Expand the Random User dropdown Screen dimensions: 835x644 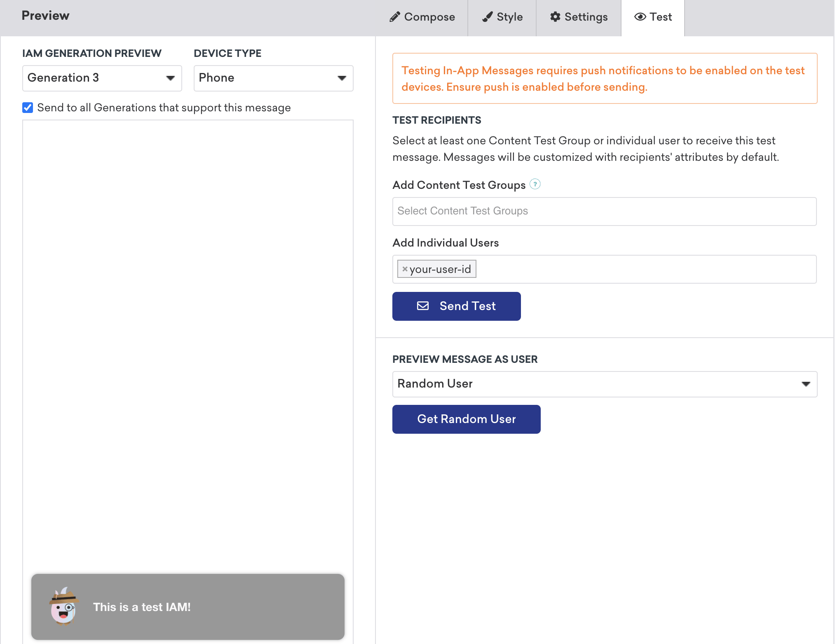[x=604, y=384]
